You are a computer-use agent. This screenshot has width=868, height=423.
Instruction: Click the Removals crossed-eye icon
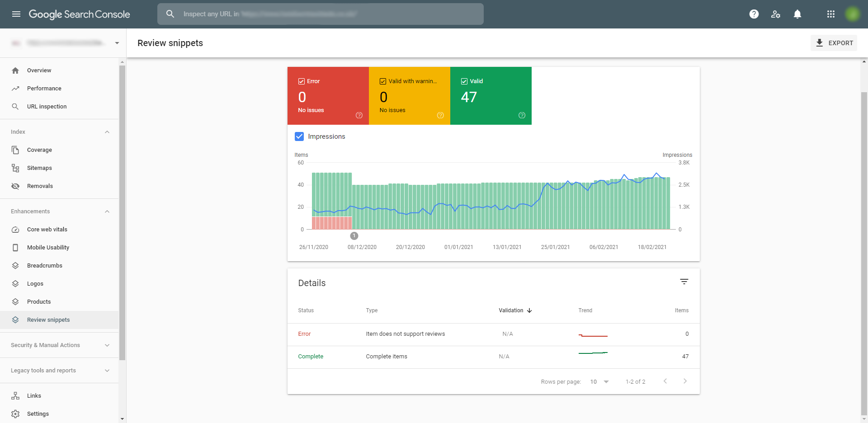coord(15,186)
